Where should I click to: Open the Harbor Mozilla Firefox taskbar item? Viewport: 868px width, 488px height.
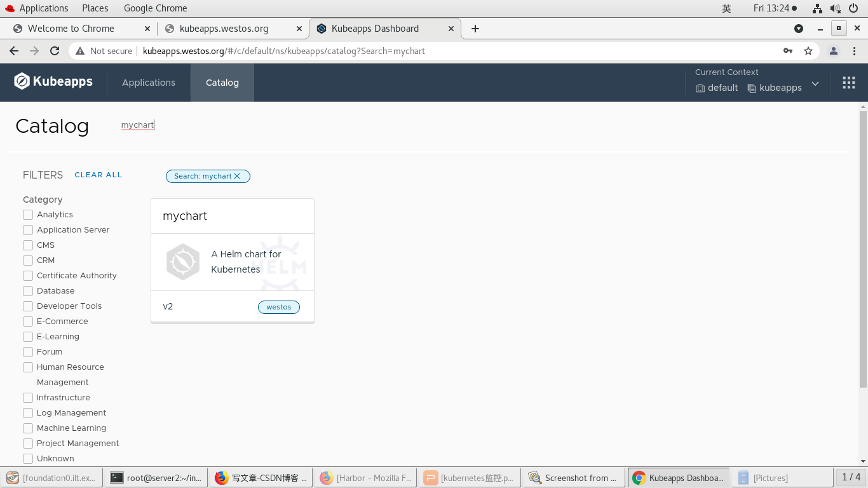365,478
